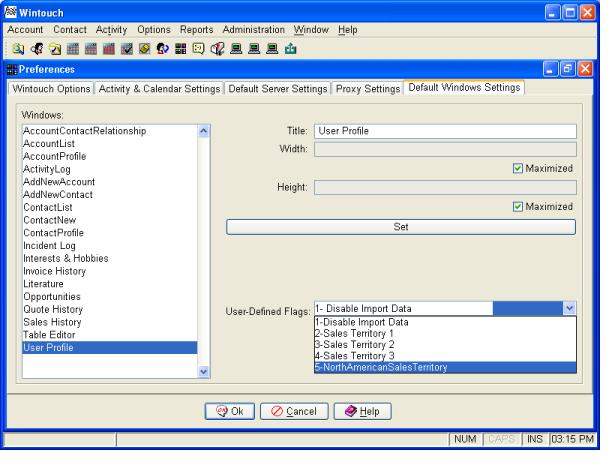
Task: Click into the Title input field
Action: point(445,131)
